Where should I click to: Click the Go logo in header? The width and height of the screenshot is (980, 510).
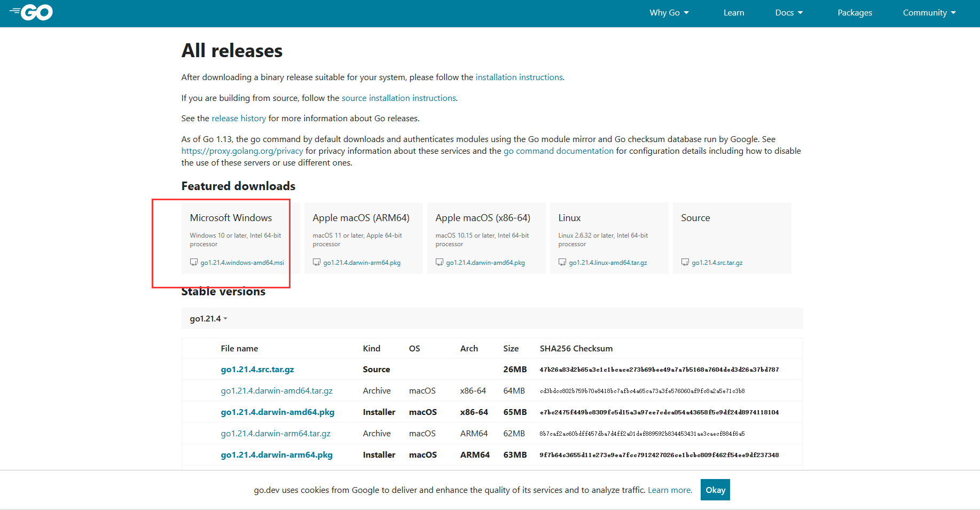point(31,12)
